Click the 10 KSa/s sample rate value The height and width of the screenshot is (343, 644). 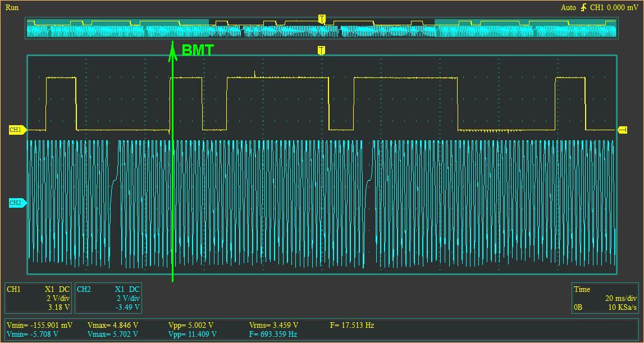point(622,307)
